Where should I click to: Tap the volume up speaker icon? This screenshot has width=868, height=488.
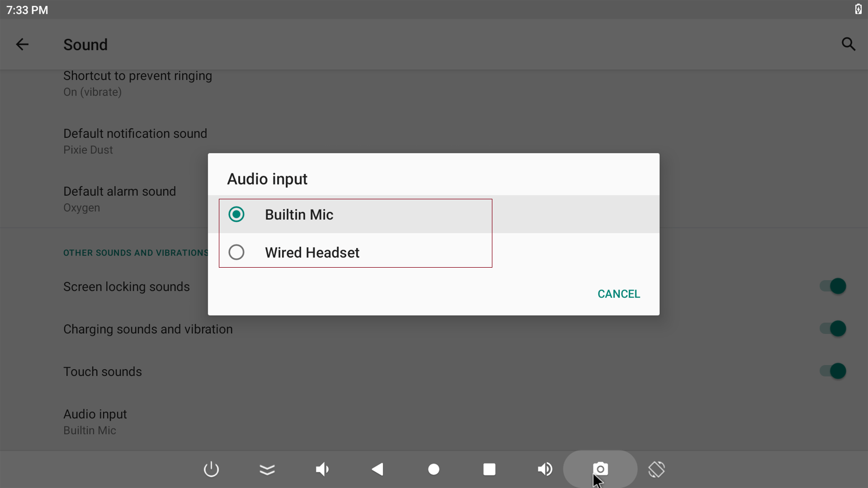click(545, 469)
